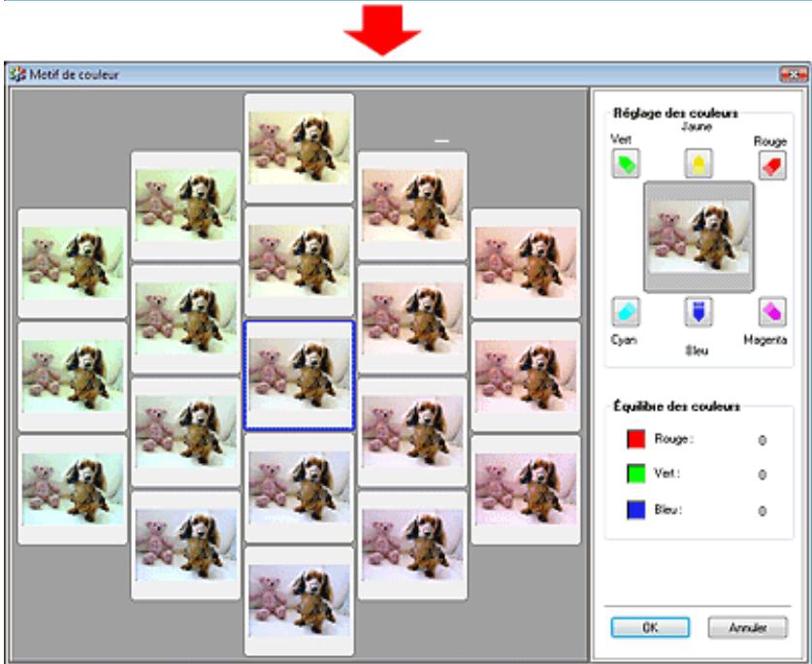This screenshot has height=664, width=812.
Task: Close the Motif de couleur dialog
Action: (794, 75)
